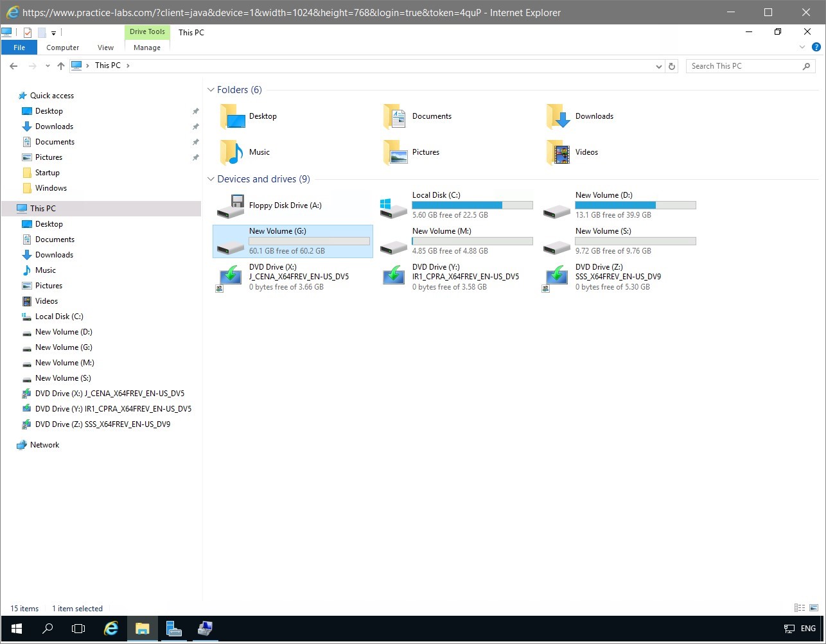
Task: Collapse the Devices and drives group
Action: pyautogui.click(x=211, y=179)
